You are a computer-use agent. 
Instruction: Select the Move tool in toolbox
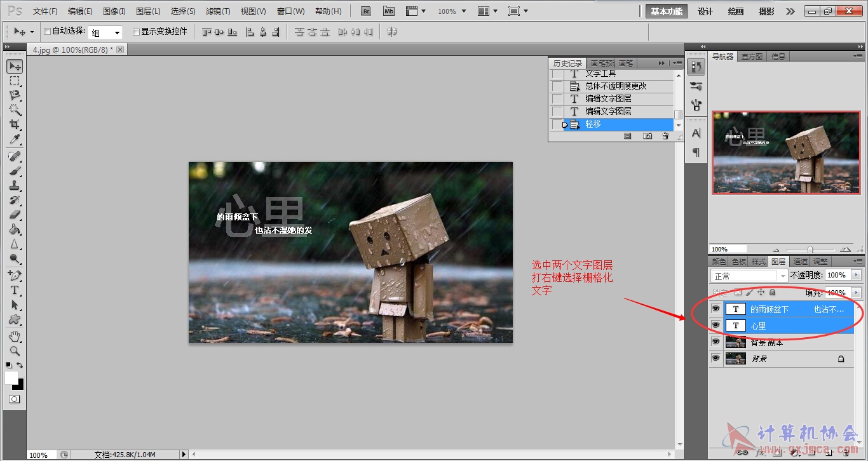click(15, 66)
